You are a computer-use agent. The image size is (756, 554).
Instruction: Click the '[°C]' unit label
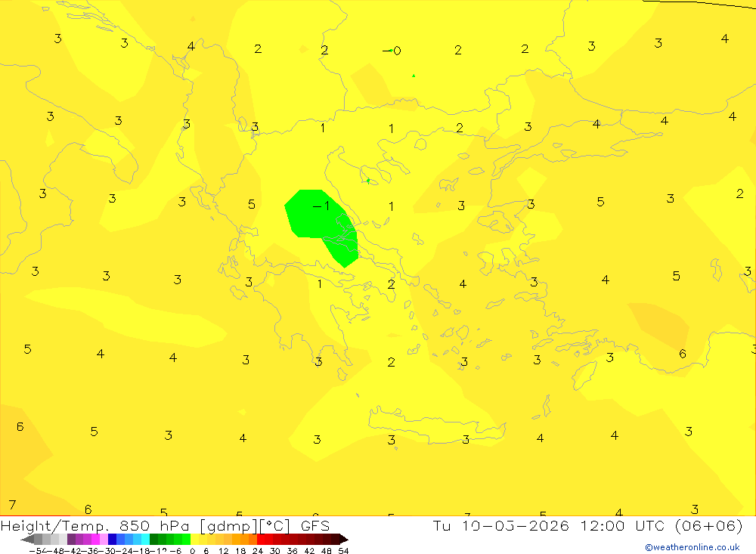(x=274, y=526)
